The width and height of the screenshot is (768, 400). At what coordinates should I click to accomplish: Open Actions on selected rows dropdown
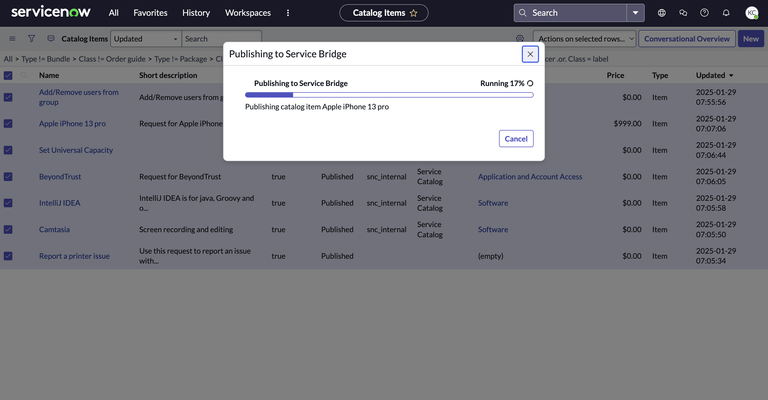[584, 39]
